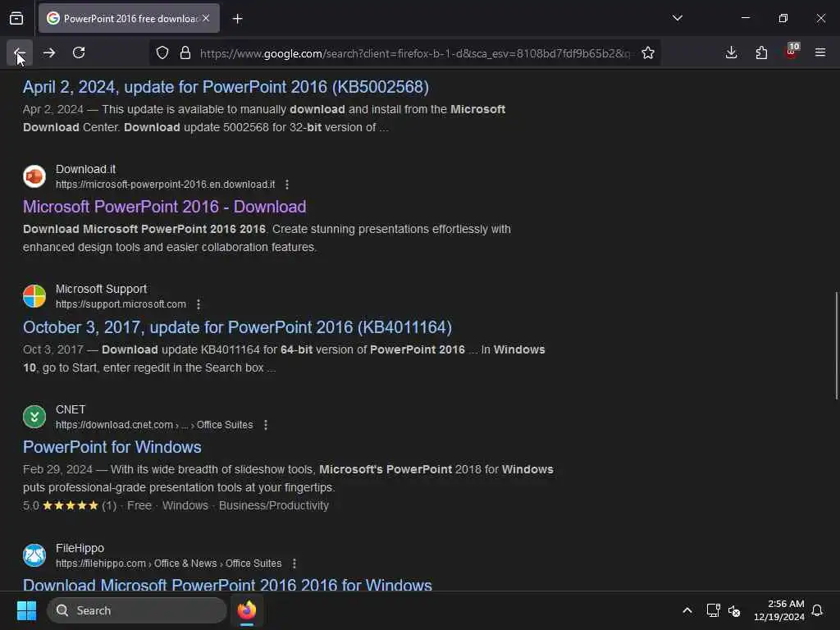Click the CNET site favicon
Viewport: 840px width, 630px height.
34,417
